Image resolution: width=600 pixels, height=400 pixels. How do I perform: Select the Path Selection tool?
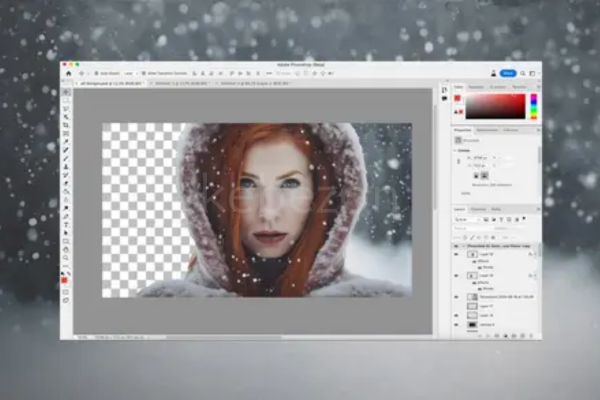coord(66,233)
